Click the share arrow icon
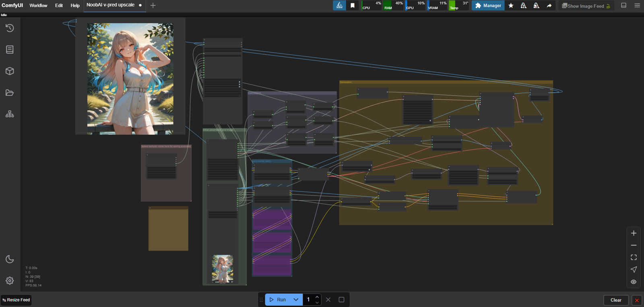This screenshot has height=307, width=644. tap(549, 6)
